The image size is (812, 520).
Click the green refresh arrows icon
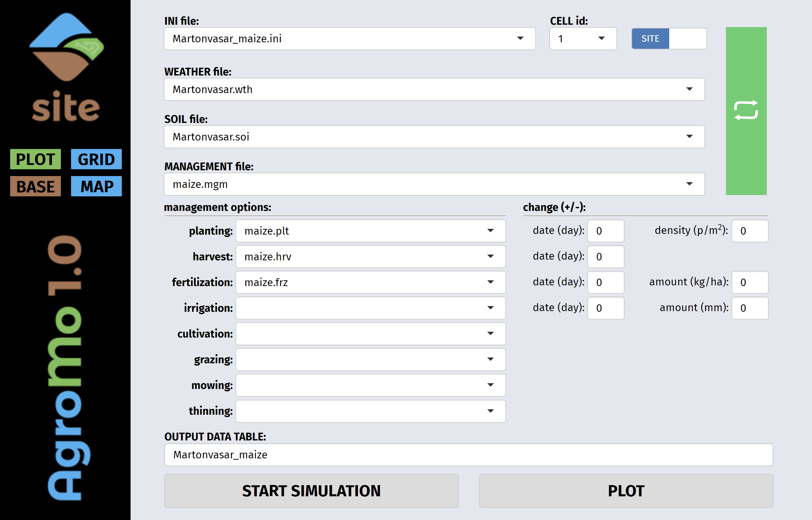[746, 110]
